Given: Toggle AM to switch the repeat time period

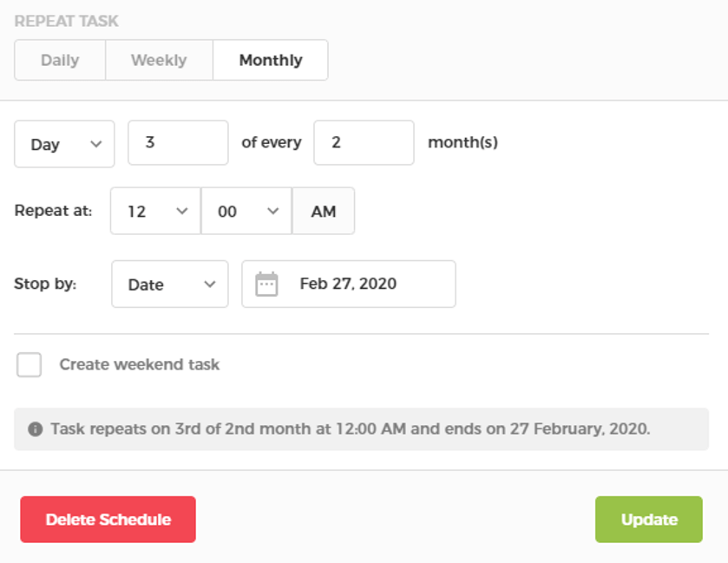Looking at the screenshot, I should [323, 211].
